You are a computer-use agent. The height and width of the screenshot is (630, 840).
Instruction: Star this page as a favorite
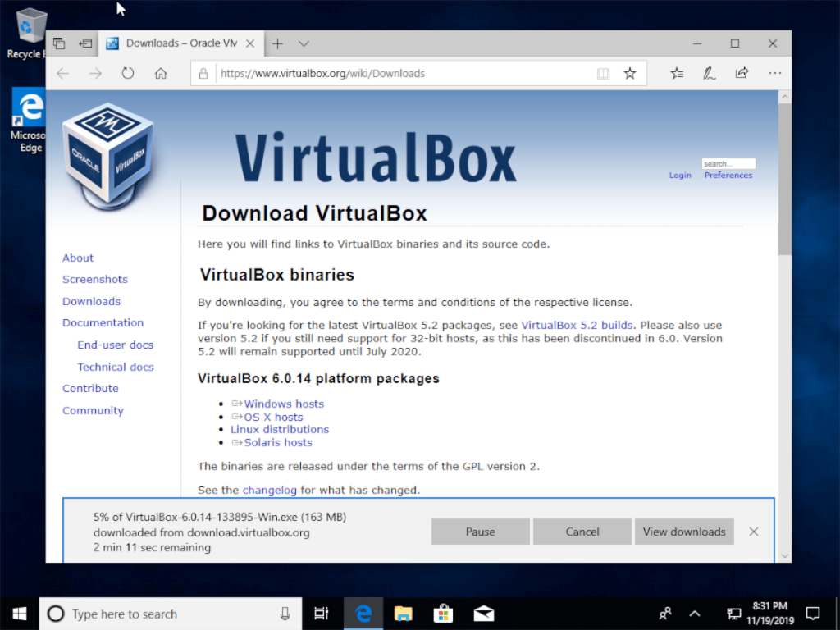[630, 73]
